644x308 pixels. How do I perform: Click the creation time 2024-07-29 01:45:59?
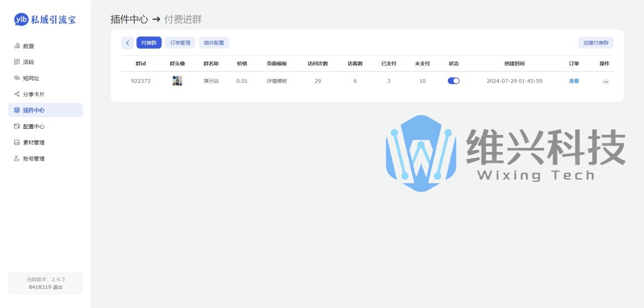pyautogui.click(x=514, y=81)
